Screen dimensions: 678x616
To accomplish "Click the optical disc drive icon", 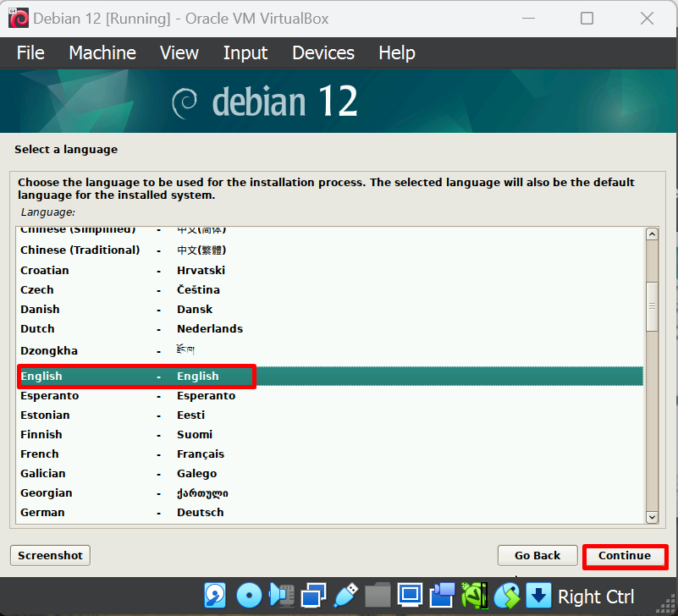I will pos(249,596).
